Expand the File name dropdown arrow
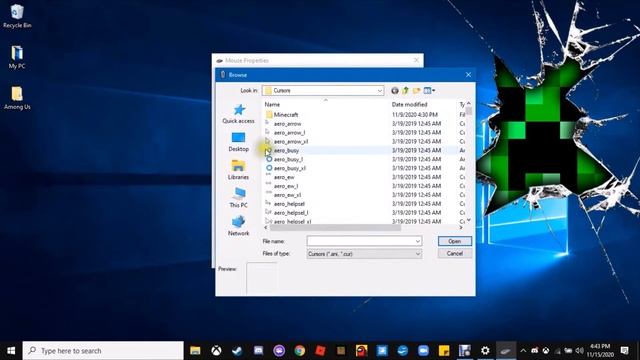This screenshot has width=640, height=360. click(418, 241)
